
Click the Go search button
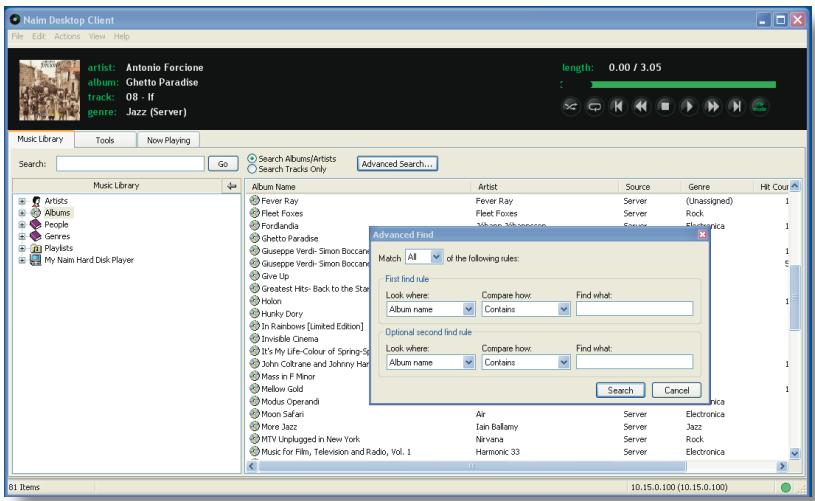coord(223,164)
